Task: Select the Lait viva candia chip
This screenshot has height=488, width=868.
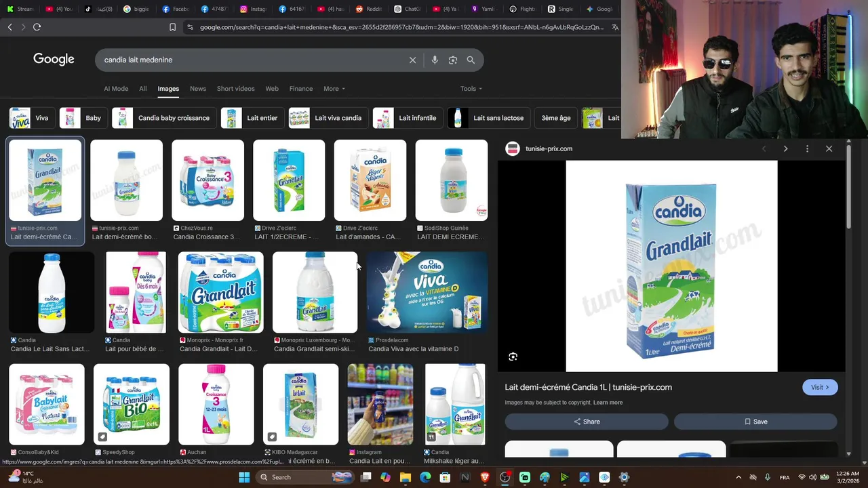Action: [328, 118]
